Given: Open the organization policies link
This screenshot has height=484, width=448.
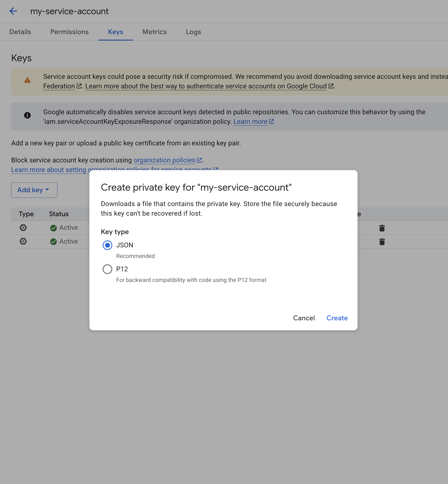Looking at the screenshot, I should 164,160.
